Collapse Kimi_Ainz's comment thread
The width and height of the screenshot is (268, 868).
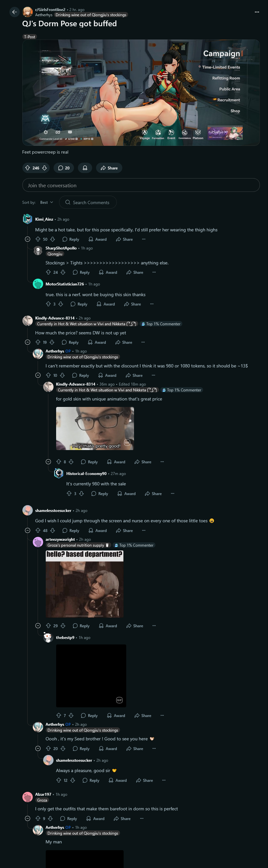click(28, 239)
